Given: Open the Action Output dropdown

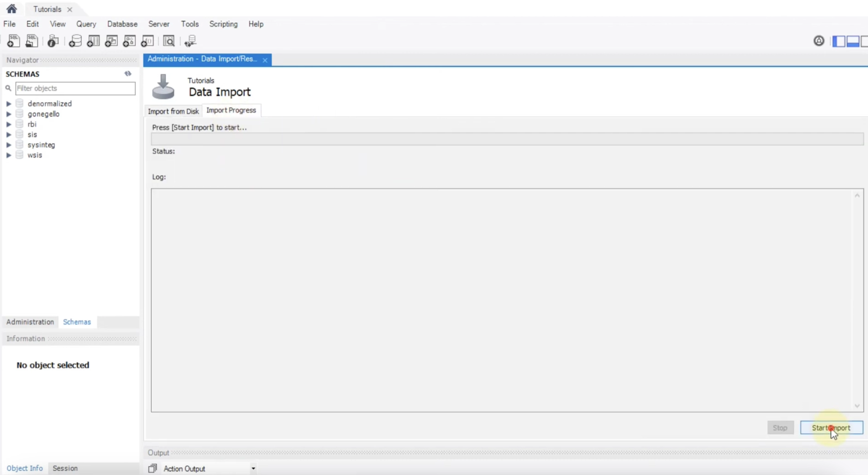Looking at the screenshot, I should [x=253, y=468].
